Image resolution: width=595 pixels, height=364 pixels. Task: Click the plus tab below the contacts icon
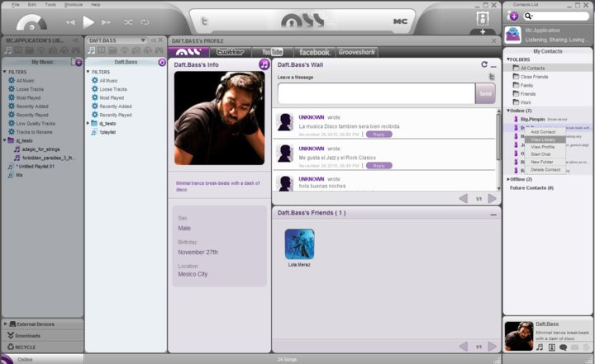[x=483, y=32]
